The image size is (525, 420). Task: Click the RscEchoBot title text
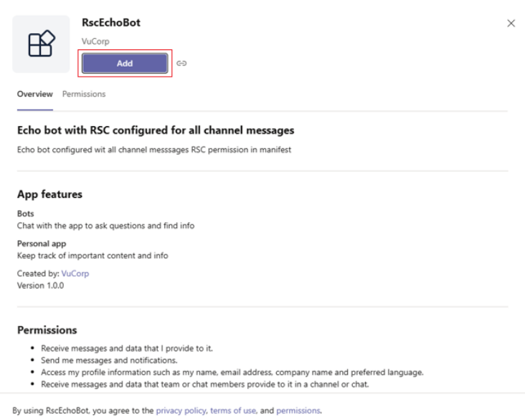[x=111, y=23]
